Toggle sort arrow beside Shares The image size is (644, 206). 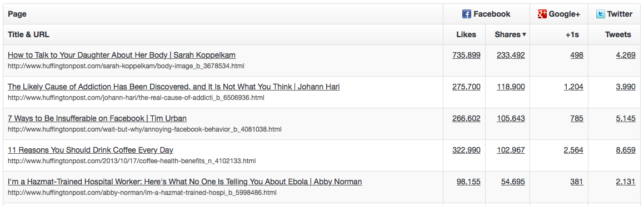point(524,35)
